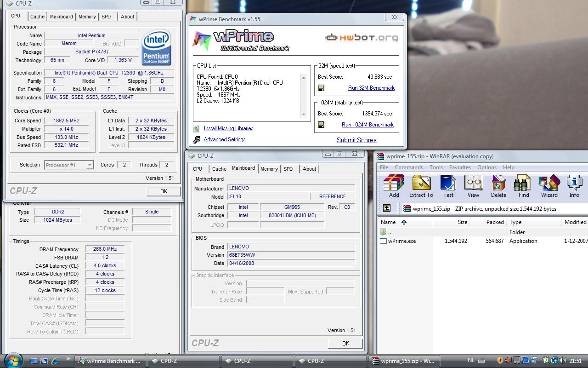Click the Intel Pentium logo in CPU-Z
588x368 pixels.
pos(157,47)
